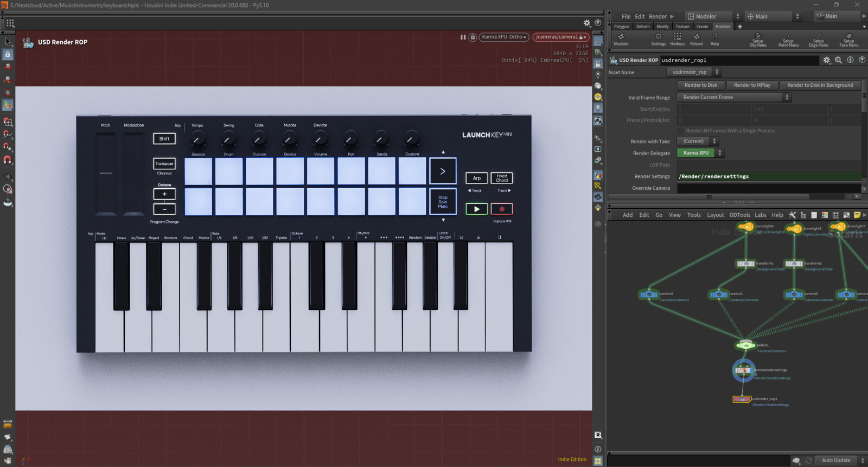
Task: Open Valid Frame Range dropdown
Action: coord(734,98)
